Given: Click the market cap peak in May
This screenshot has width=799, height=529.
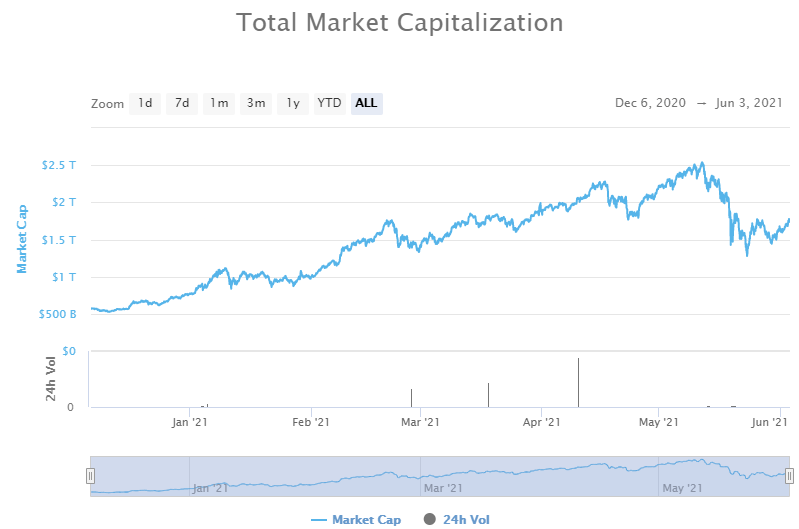Looking at the screenshot, I should pos(702,163).
